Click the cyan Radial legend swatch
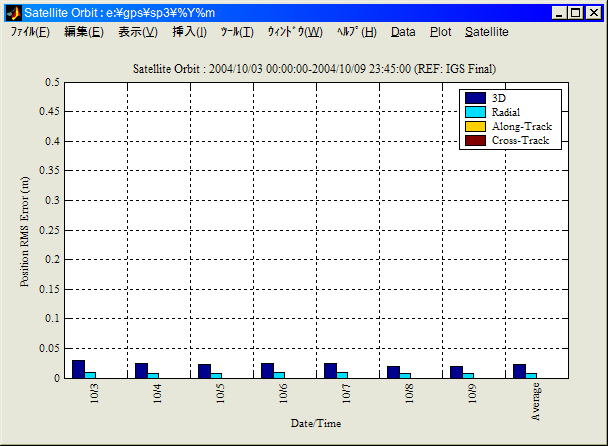The image size is (608, 446). tap(475, 112)
